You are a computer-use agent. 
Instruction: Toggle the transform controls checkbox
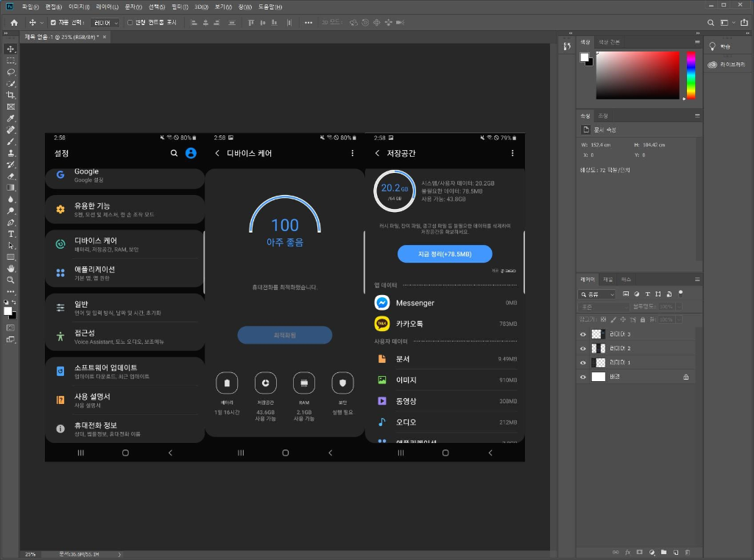(130, 23)
